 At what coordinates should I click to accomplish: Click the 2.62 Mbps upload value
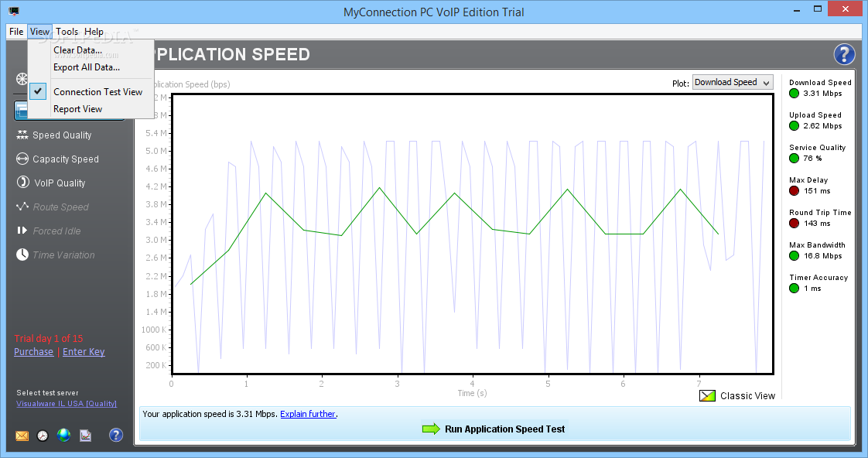click(822, 125)
